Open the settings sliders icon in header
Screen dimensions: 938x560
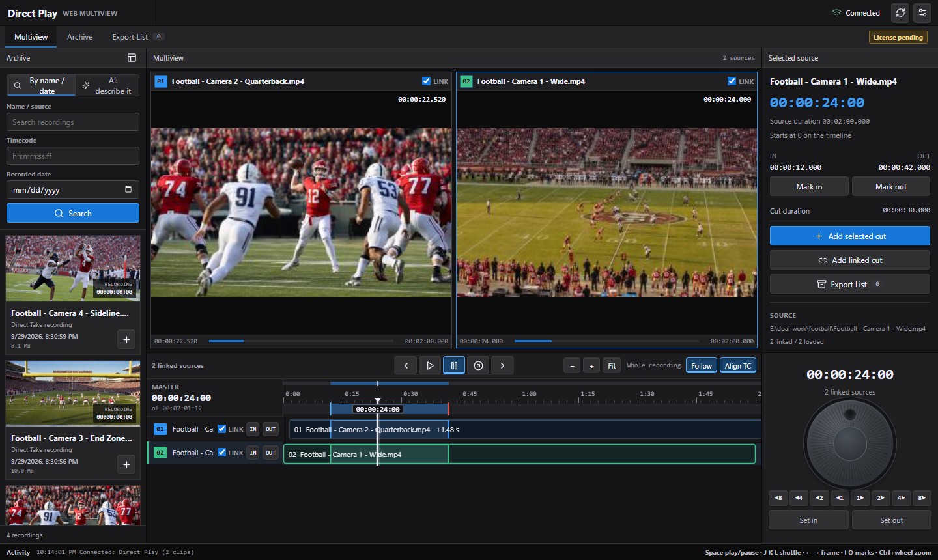(922, 13)
